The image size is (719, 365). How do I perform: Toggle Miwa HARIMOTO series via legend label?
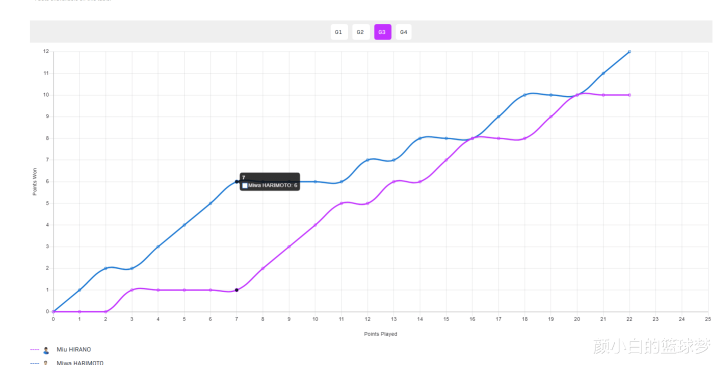(80, 363)
